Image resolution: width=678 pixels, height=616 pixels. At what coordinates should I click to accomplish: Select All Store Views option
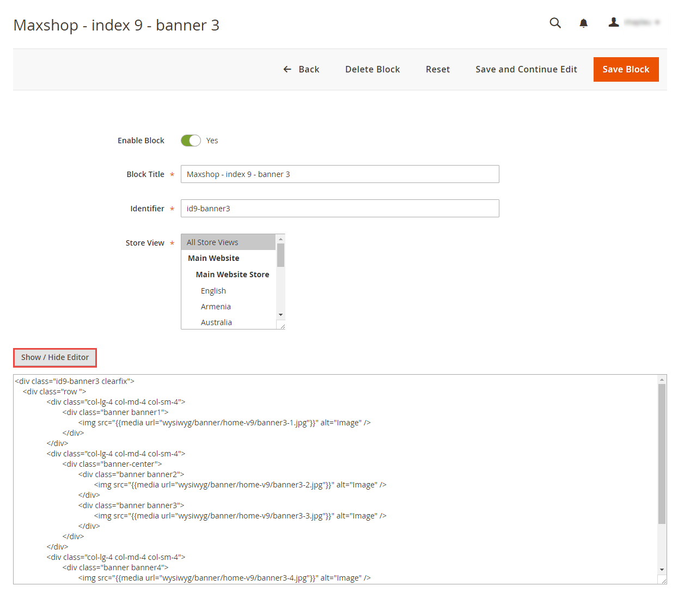pos(228,242)
